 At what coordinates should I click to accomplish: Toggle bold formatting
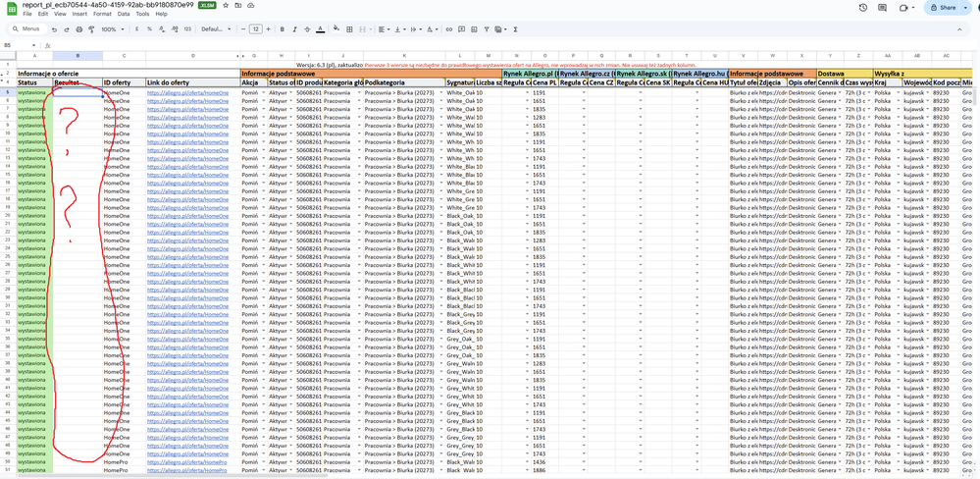click(283, 29)
